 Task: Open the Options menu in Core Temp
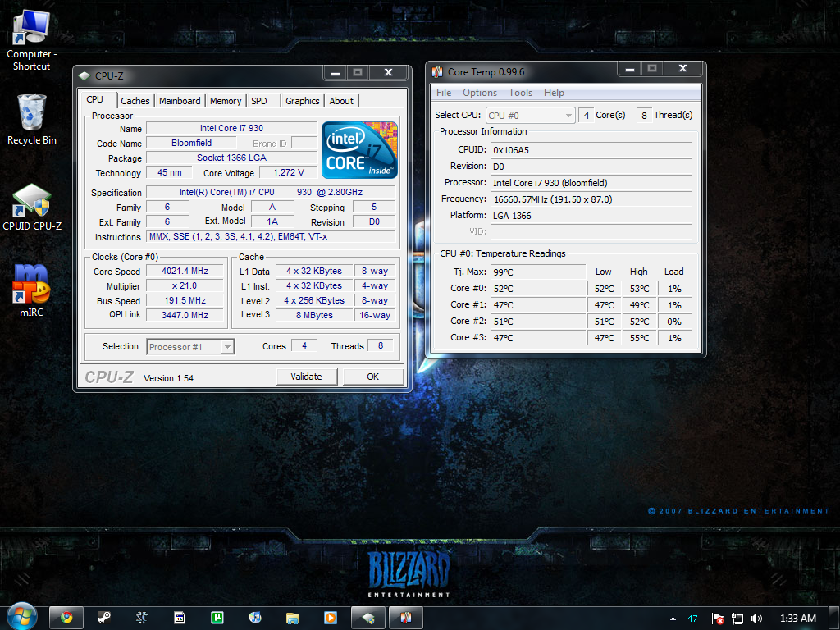(x=480, y=93)
